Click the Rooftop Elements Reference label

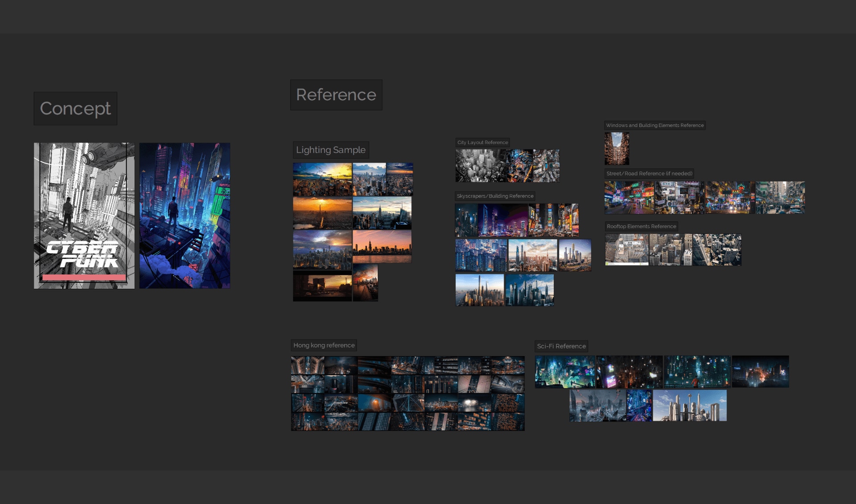pyautogui.click(x=641, y=226)
